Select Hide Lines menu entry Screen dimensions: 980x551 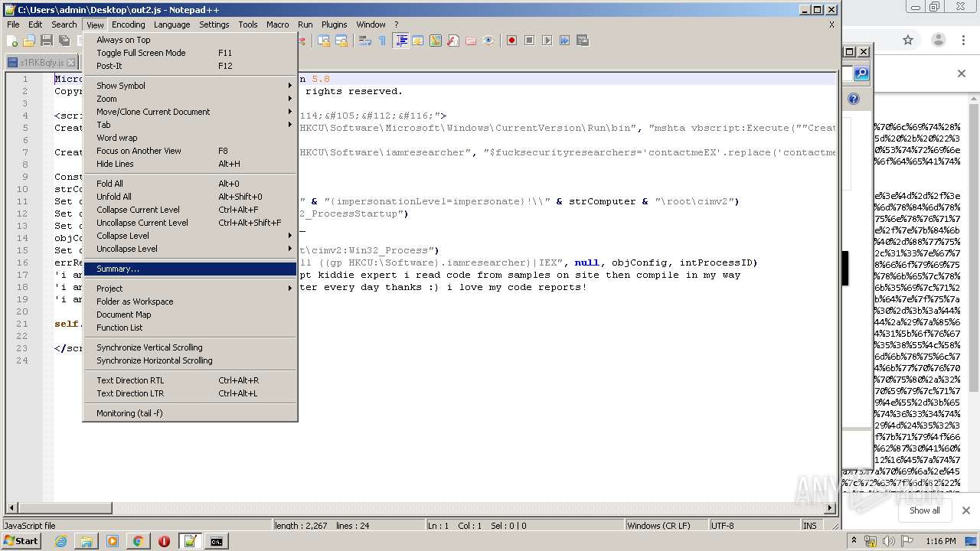190,164
